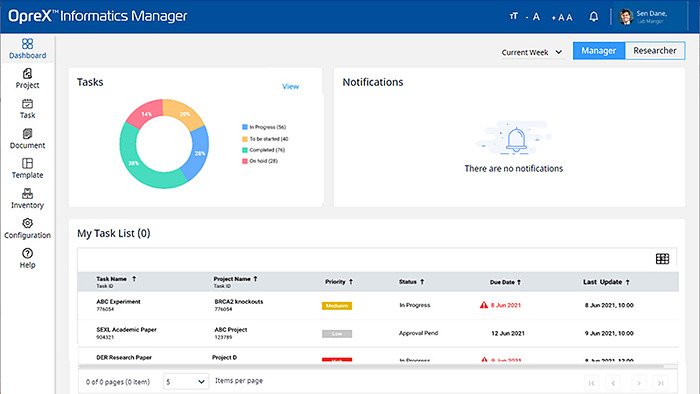Click the orange 20% donut segment
The height and width of the screenshot is (394, 700).
(x=184, y=113)
